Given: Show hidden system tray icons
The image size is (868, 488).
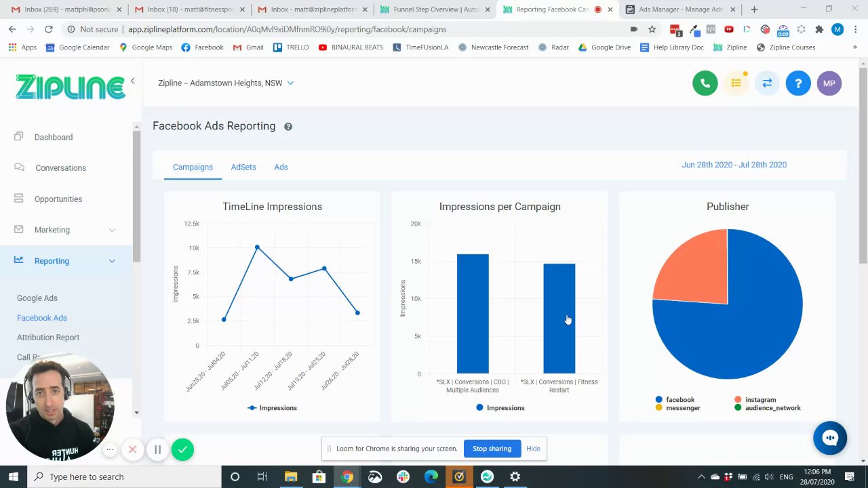Looking at the screenshot, I should [701, 476].
